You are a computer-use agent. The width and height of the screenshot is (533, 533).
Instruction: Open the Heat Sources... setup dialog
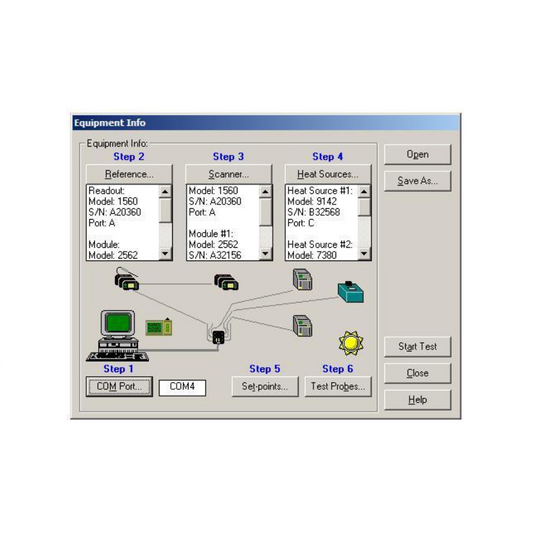[x=328, y=174]
